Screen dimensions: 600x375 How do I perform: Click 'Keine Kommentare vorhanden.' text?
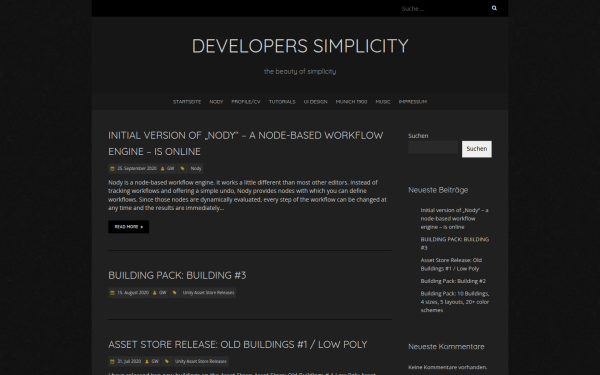[x=447, y=367]
